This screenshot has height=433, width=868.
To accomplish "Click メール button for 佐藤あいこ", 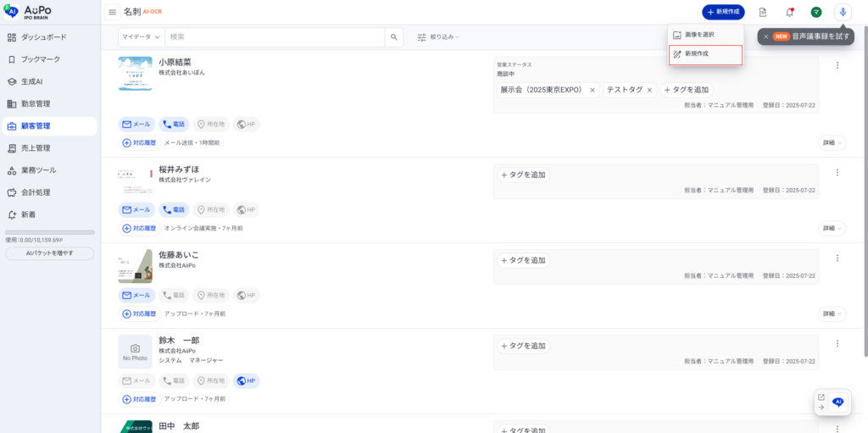I will pos(136,296).
